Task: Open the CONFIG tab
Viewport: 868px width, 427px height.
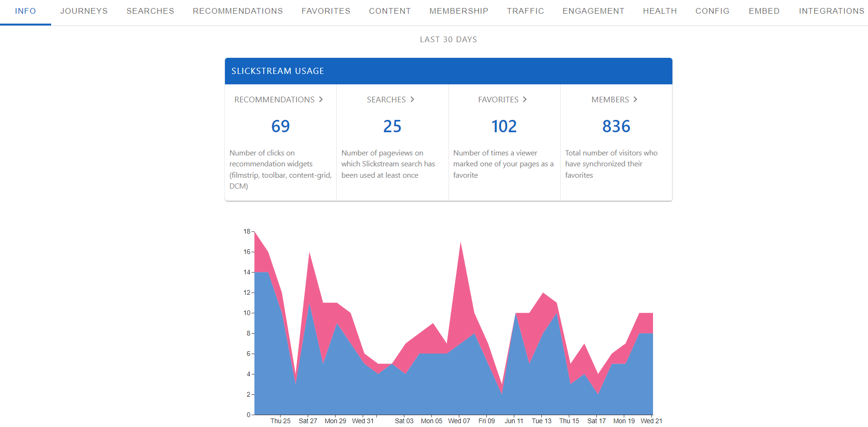Action: click(x=712, y=11)
